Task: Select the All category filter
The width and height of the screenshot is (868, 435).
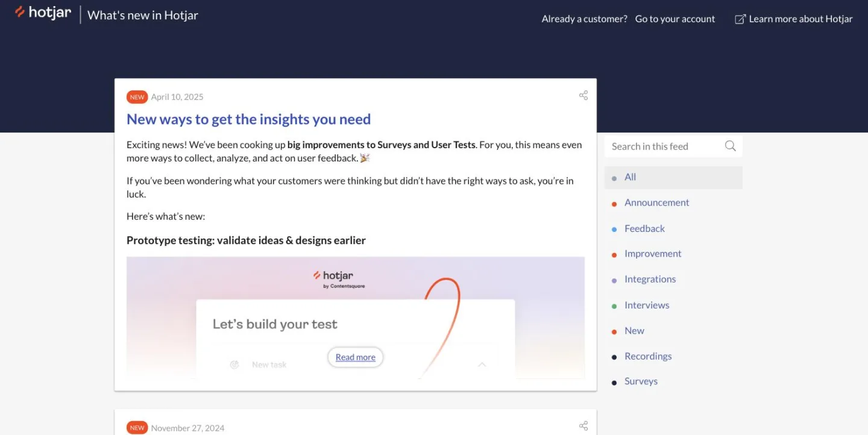Action: tap(673, 177)
